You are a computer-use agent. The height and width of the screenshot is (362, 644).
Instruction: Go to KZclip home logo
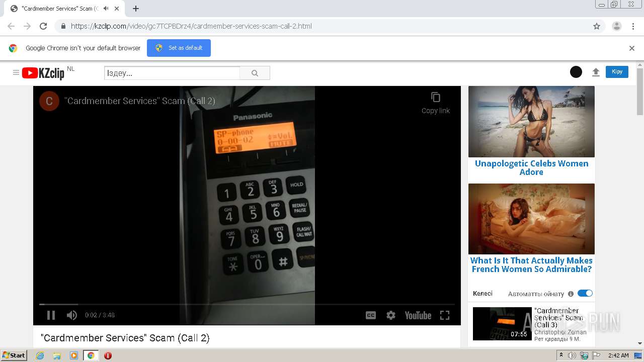(43, 73)
